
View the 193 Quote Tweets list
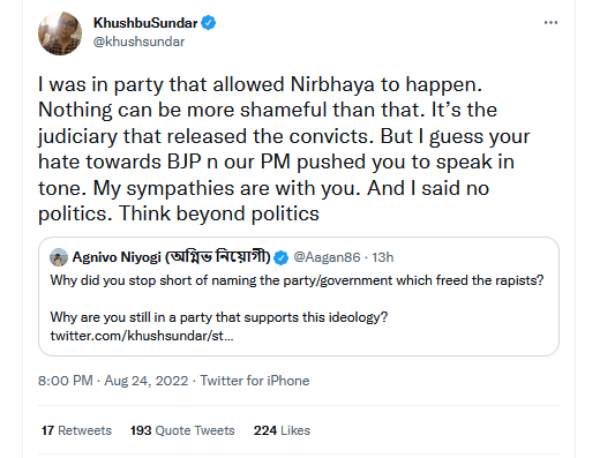click(x=182, y=430)
